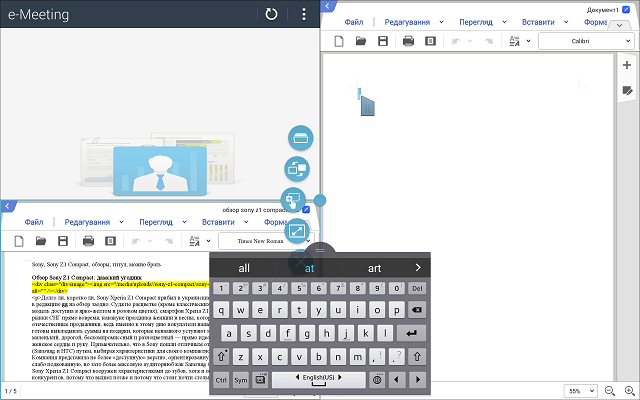Image resolution: width=640 pixels, height=400 pixels.
Task: Expand the text style dropdown arrow in Документ1
Action: (528, 41)
